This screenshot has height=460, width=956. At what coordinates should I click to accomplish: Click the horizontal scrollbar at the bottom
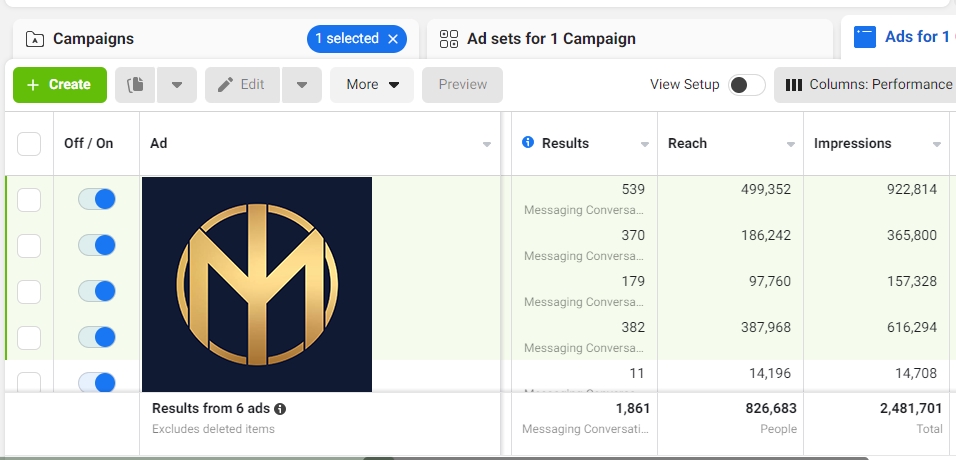pos(616,458)
